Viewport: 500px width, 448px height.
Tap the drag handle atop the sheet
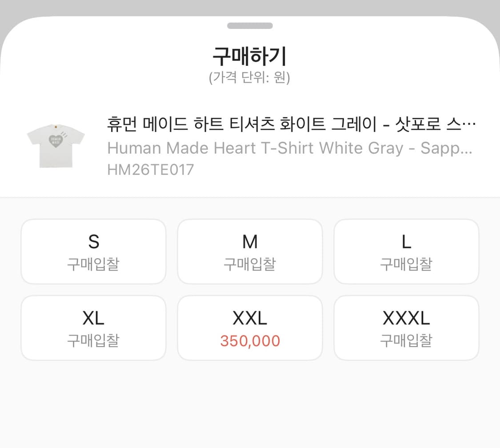click(250, 25)
